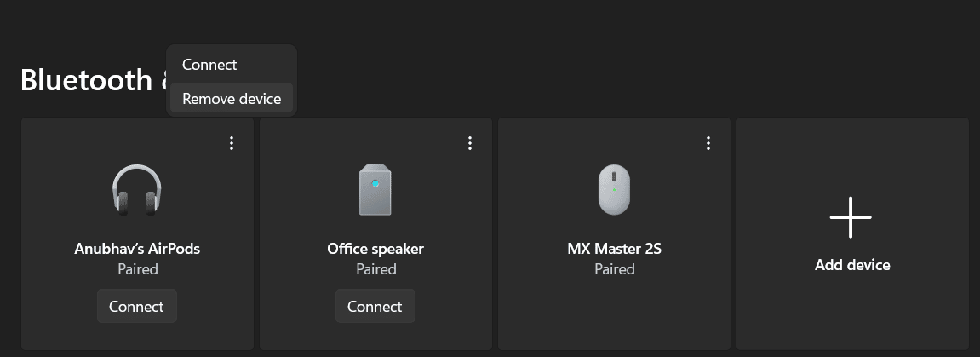Select Remove device from the menu
Screen dimensions: 980x357
pos(232,98)
